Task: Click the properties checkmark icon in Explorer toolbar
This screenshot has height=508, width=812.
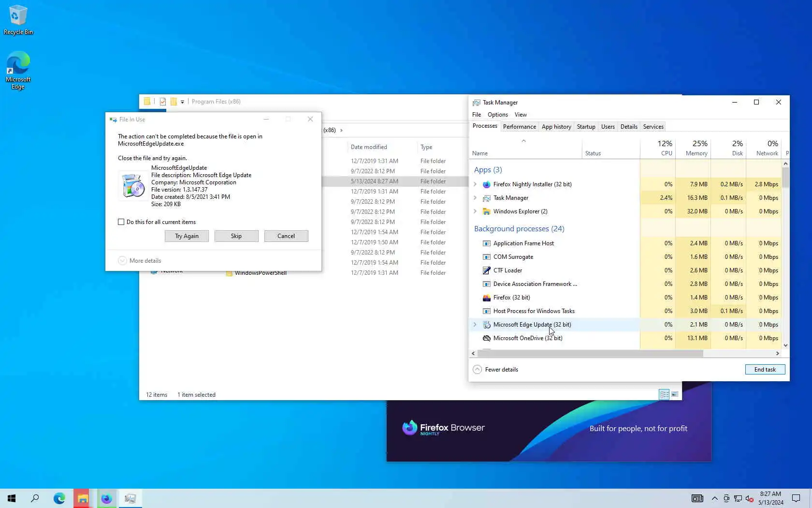Action: coord(163,102)
